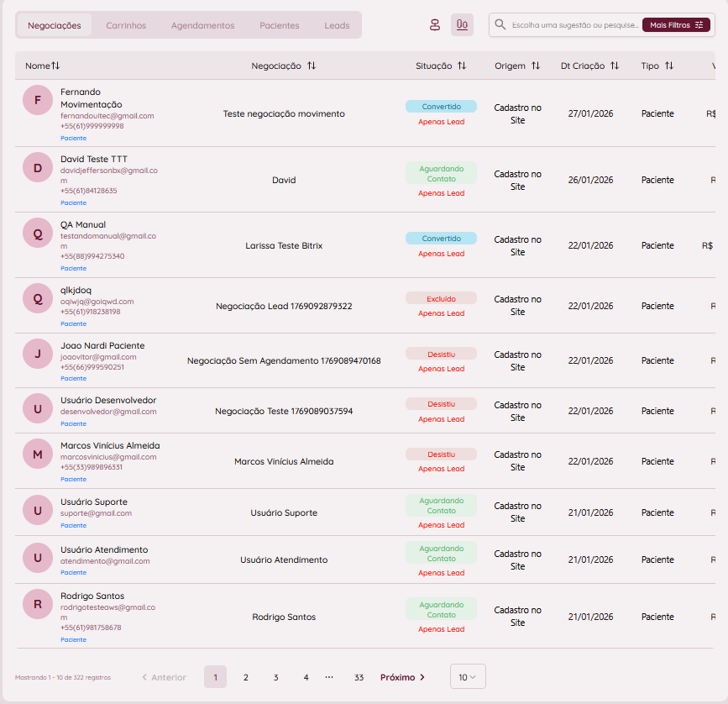Screen dimensions: 728x704
Task: Sort by Tipo column arrows
Action: (x=669, y=66)
